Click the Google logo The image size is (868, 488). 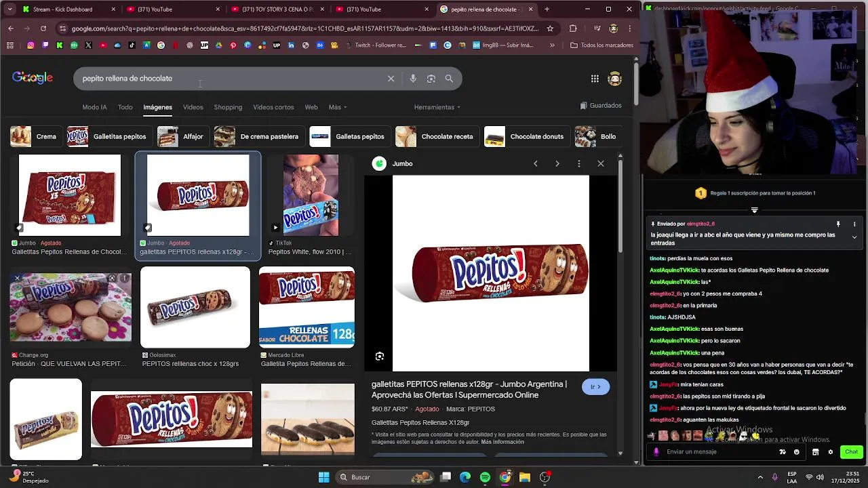tap(33, 78)
